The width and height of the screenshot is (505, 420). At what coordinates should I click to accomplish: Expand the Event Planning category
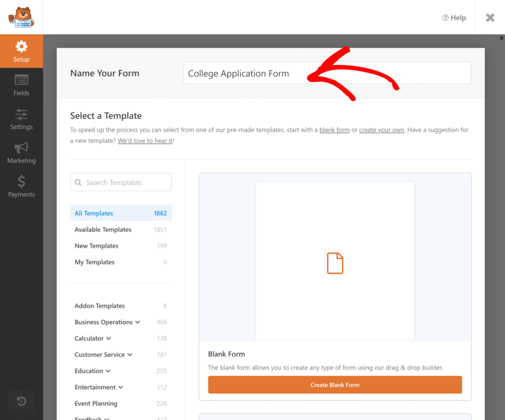tap(97, 403)
